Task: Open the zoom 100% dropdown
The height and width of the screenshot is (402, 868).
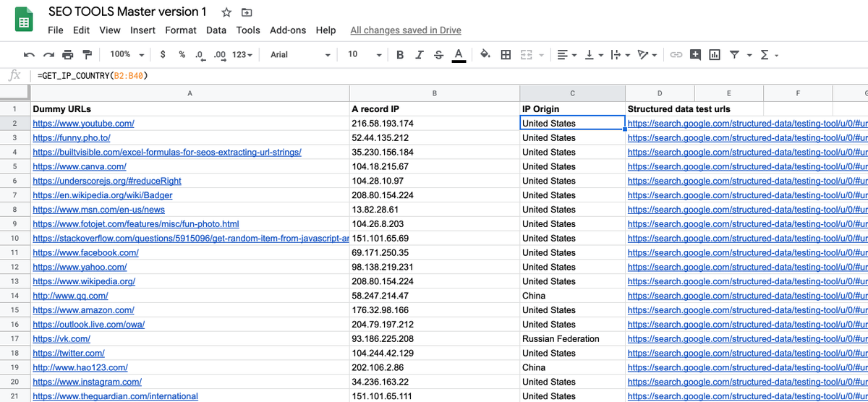Action: point(127,54)
